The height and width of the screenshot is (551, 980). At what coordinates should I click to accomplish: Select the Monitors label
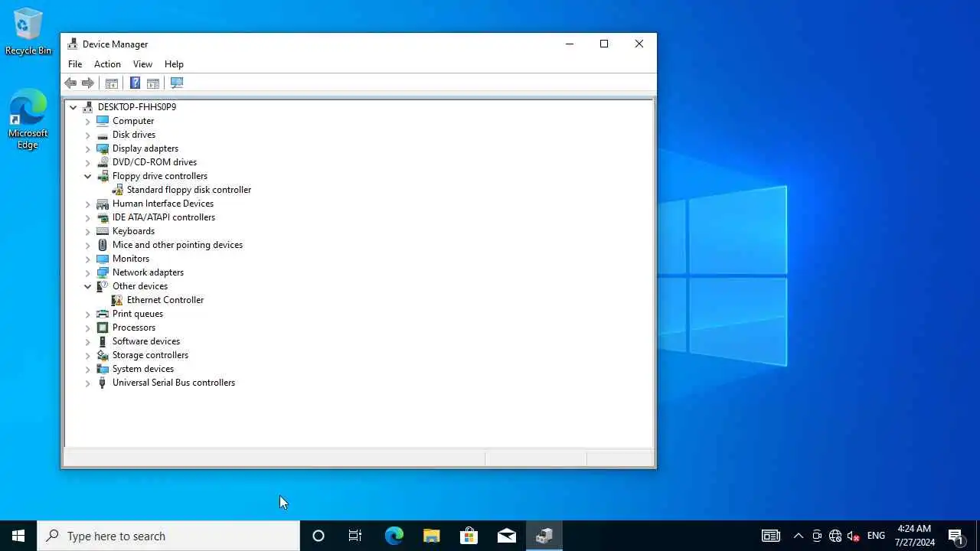(x=131, y=259)
